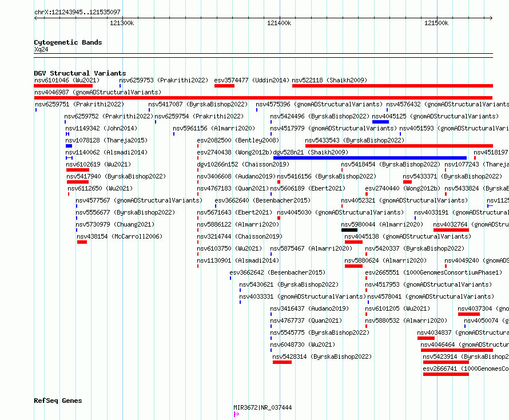Click nsv5430621 (ByrskaBishop2022) label
The height and width of the screenshot is (420, 509).
[289, 284]
